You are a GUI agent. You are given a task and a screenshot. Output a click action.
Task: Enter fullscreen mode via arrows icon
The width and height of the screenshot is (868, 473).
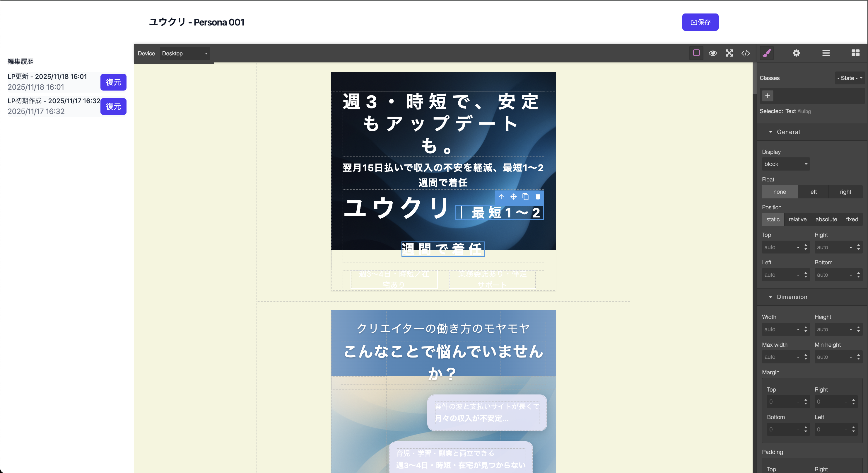click(729, 53)
